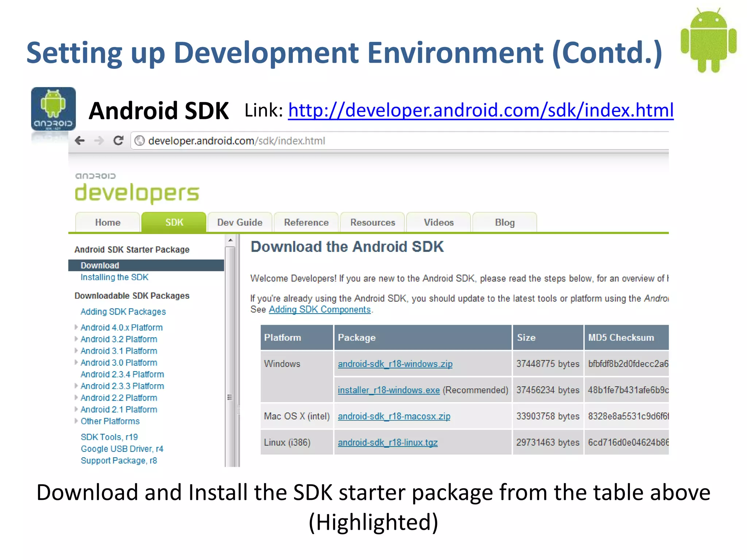Open the Reference tab
This screenshot has width=747, height=560.
(x=306, y=222)
